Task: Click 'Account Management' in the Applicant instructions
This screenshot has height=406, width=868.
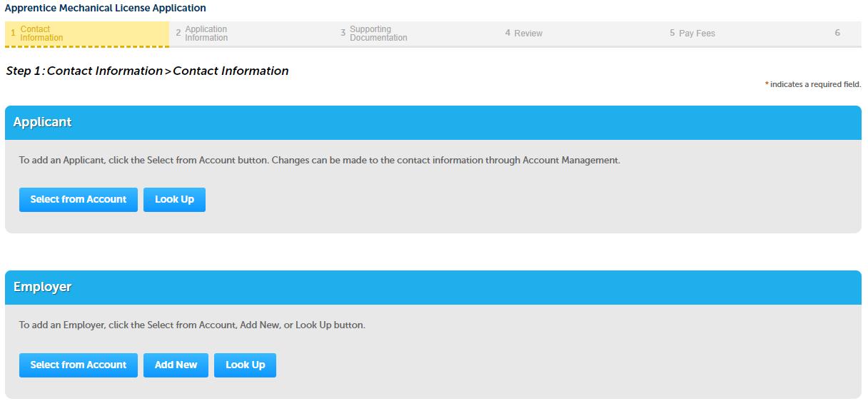Action: point(571,161)
